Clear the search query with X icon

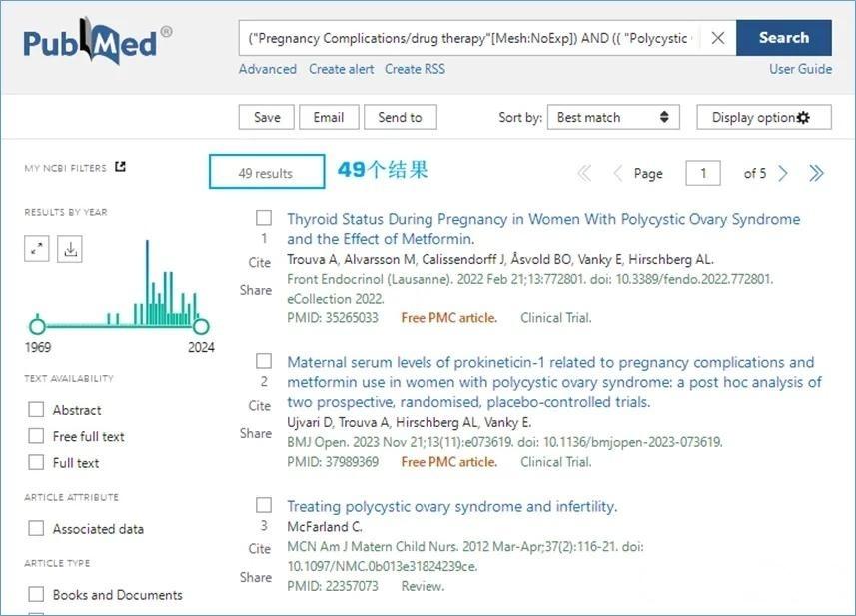click(718, 38)
